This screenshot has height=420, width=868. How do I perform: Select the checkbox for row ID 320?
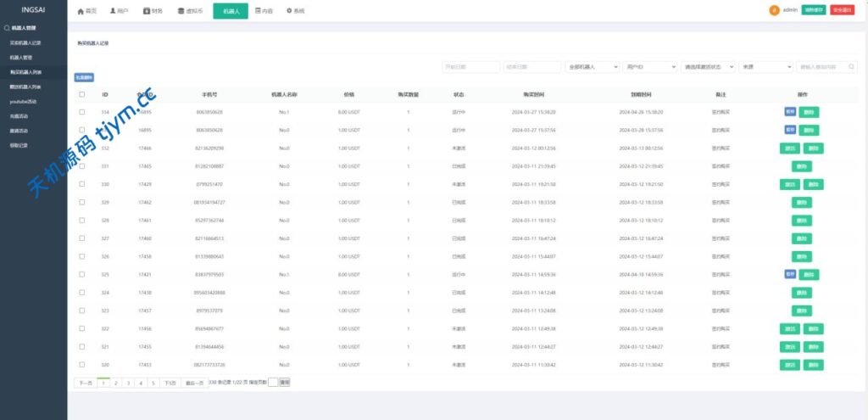[x=82, y=364]
